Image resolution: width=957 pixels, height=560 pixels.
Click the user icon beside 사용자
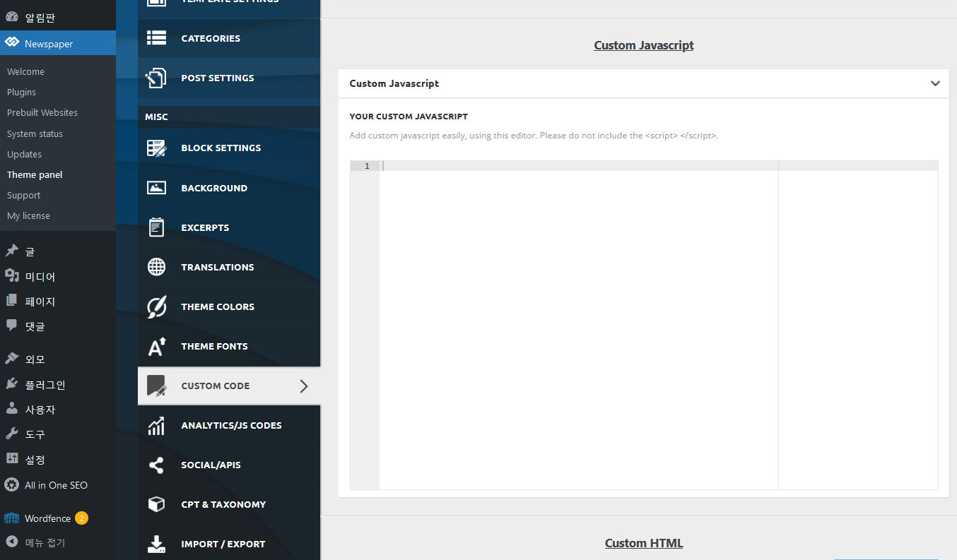[x=12, y=409]
